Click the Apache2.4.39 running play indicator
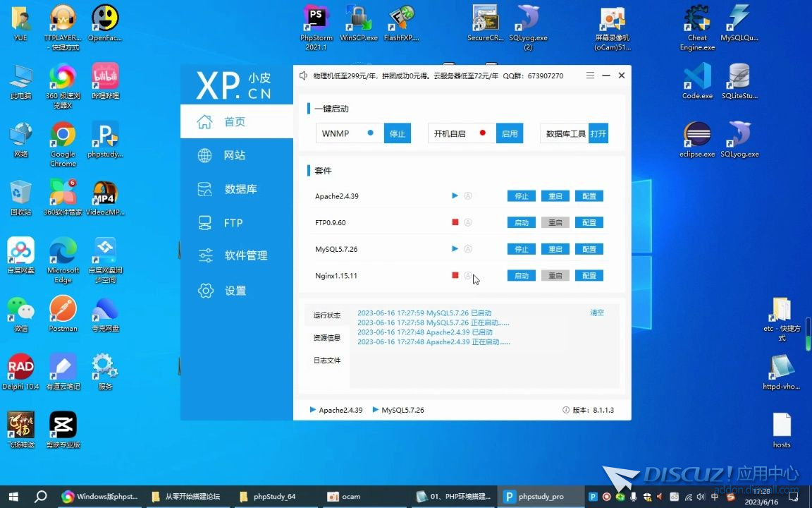This screenshot has height=508, width=812. pyautogui.click(x=455, y=195)
